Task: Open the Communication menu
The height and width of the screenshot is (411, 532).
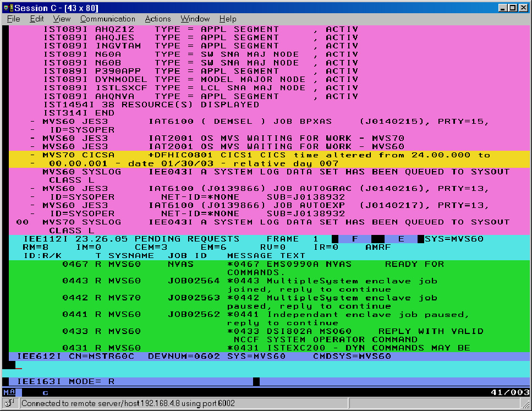Action: click(107, 19)
